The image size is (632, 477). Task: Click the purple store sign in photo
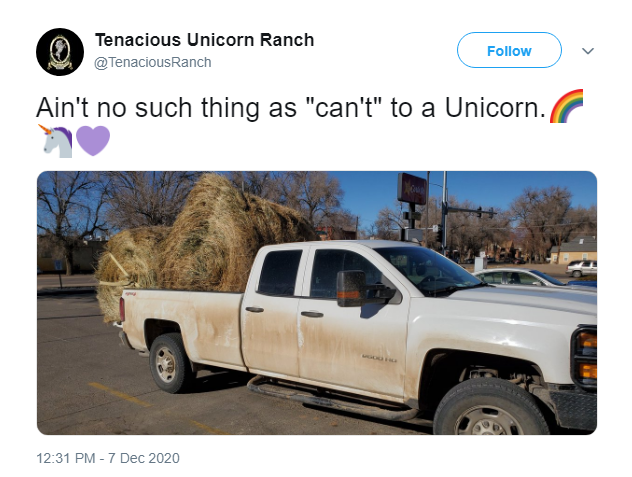[x=412, y=188]
